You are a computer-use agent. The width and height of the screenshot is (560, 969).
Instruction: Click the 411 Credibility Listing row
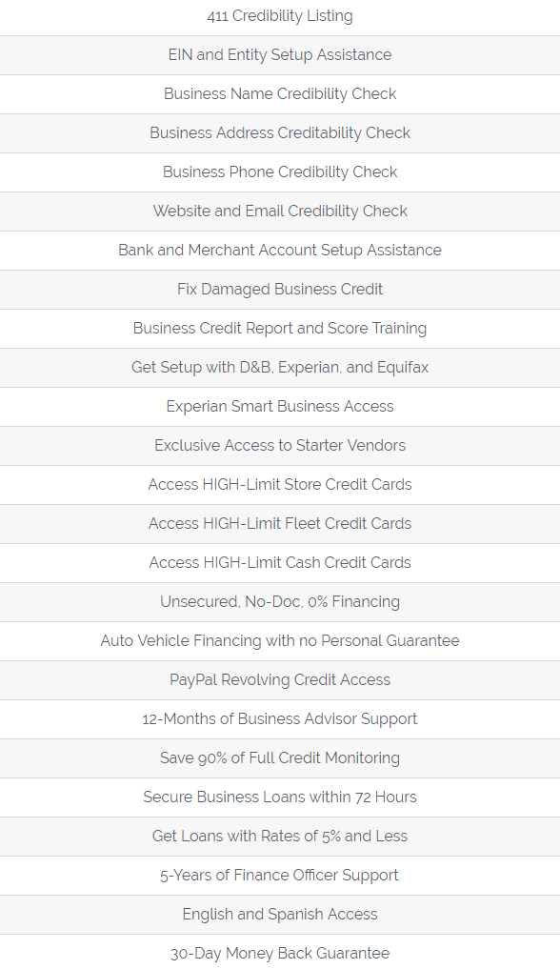point(280,16)
